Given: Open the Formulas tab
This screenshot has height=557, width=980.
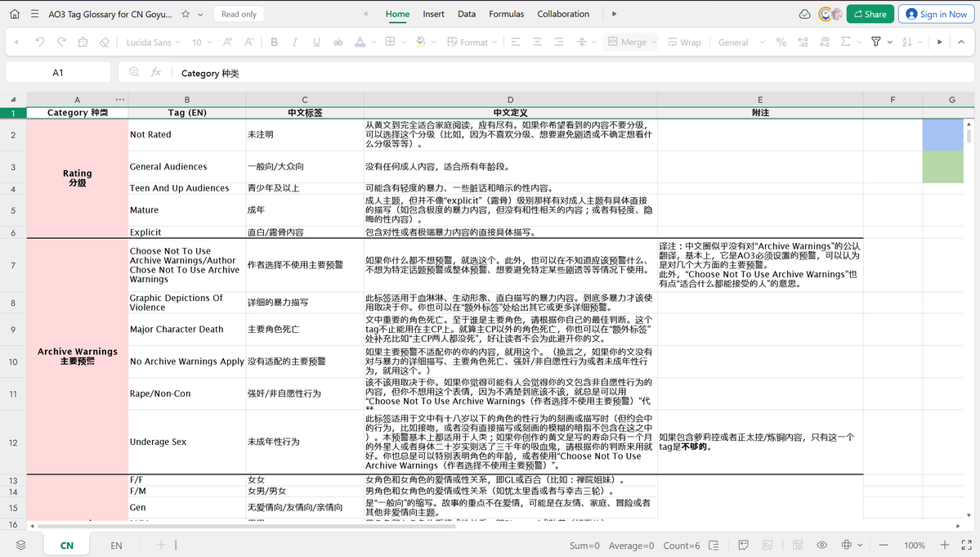Looking at the screenshot, I should click(x=506, y=14).
